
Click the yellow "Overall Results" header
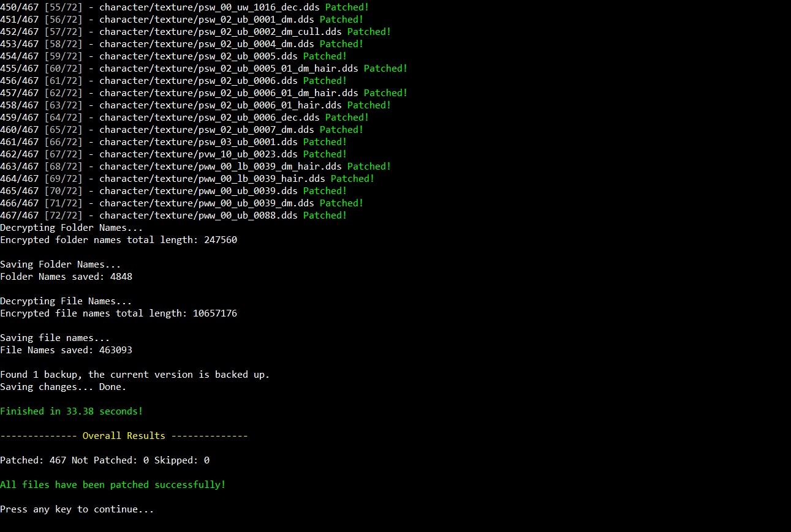(124, 436)
